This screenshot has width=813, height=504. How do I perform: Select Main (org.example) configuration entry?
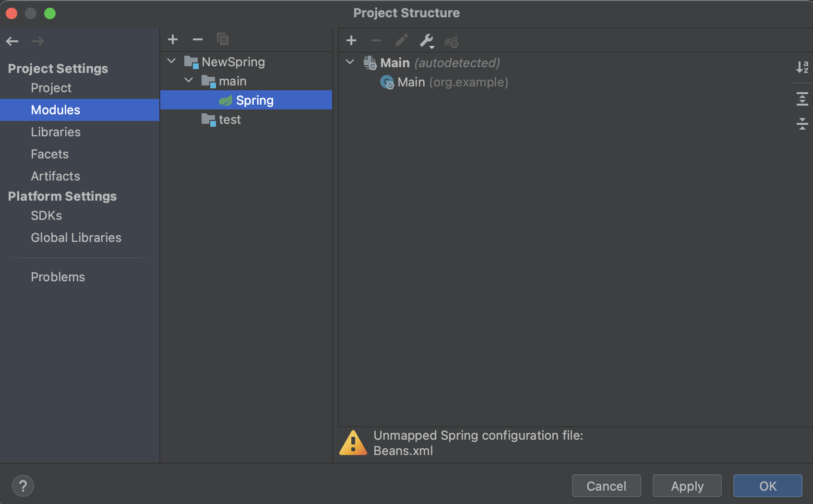click(451, 82)
